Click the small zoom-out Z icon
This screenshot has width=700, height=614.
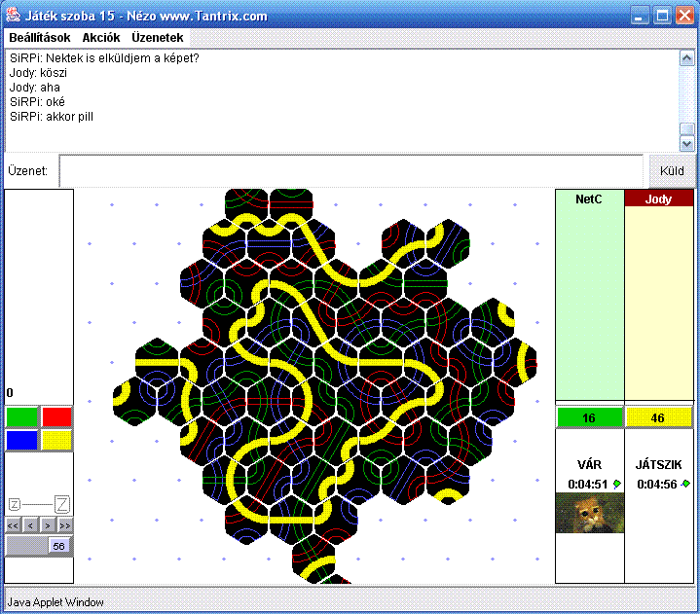pos(15,504)
